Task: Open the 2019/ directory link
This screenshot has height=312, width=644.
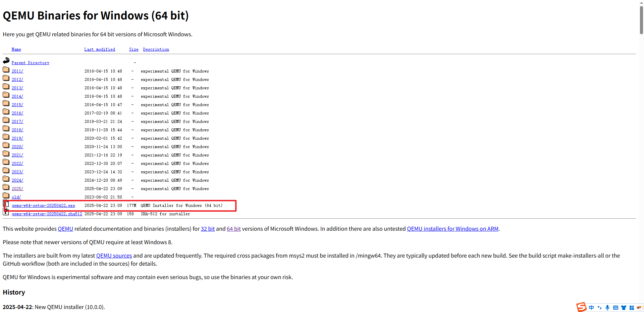Action: pos(17,138)
